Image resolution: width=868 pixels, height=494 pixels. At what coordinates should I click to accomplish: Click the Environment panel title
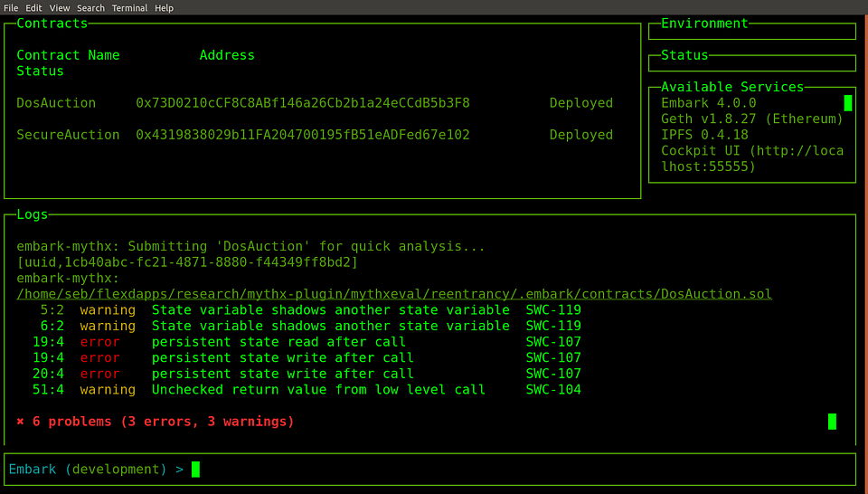pos(704,24)
